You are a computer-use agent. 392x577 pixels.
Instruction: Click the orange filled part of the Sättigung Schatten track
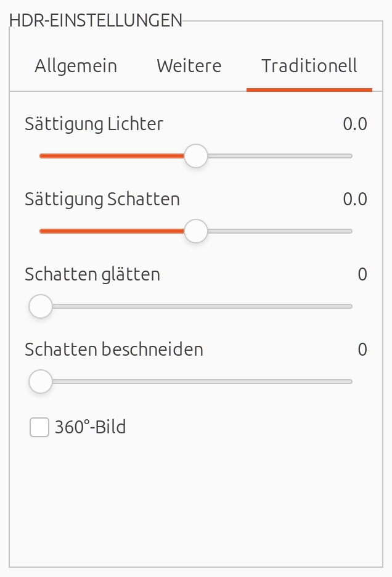point(111,231)
